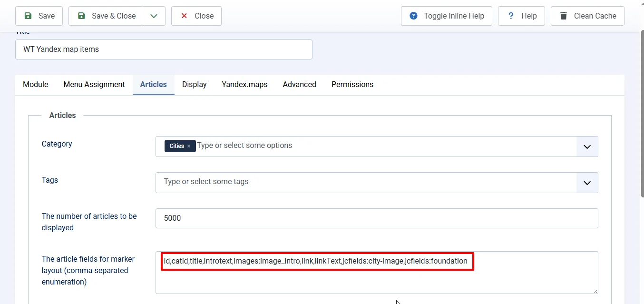Open the Permissions tab
The height and width of the screenshot is (304, 644).
pos(352,85)
